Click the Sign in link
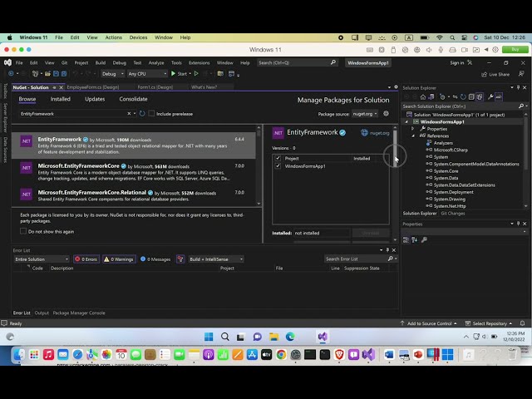Image resolution: width=532 pixels, height=399 pixels. (x=456, y=63)
